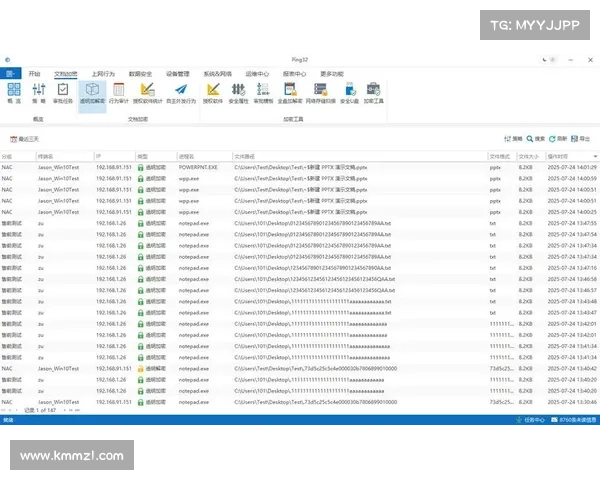
Task: Open the 设备管理 ribbon tab
Action: [177, 73]
